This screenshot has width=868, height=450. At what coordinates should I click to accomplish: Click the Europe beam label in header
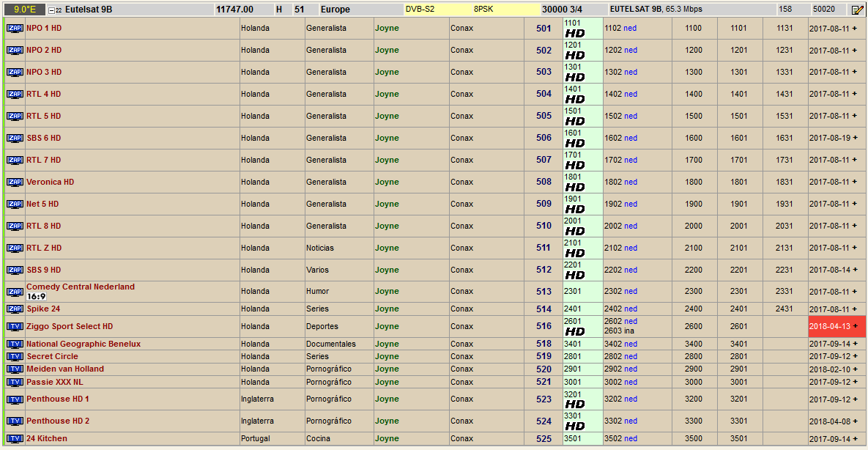335,10
